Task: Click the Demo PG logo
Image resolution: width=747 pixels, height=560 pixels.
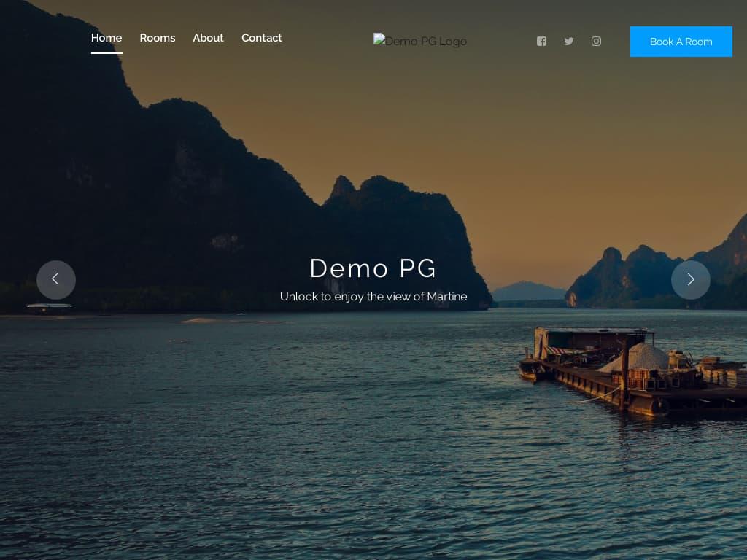Action: coord(420,42)
